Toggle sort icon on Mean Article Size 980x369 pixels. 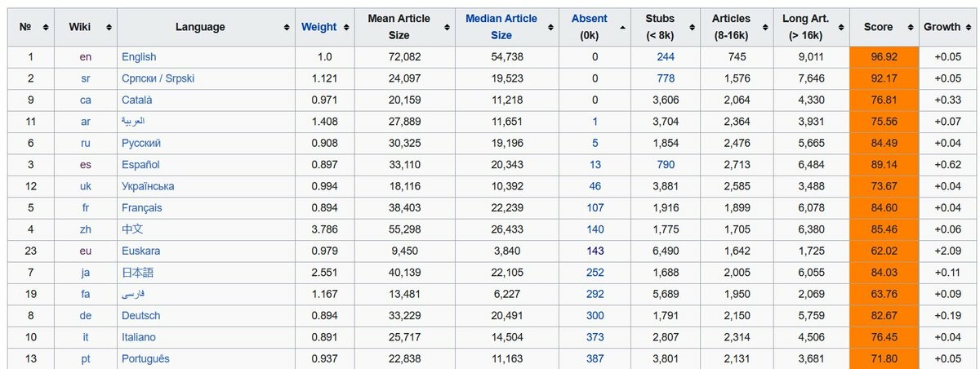click(x=447, y=28)
